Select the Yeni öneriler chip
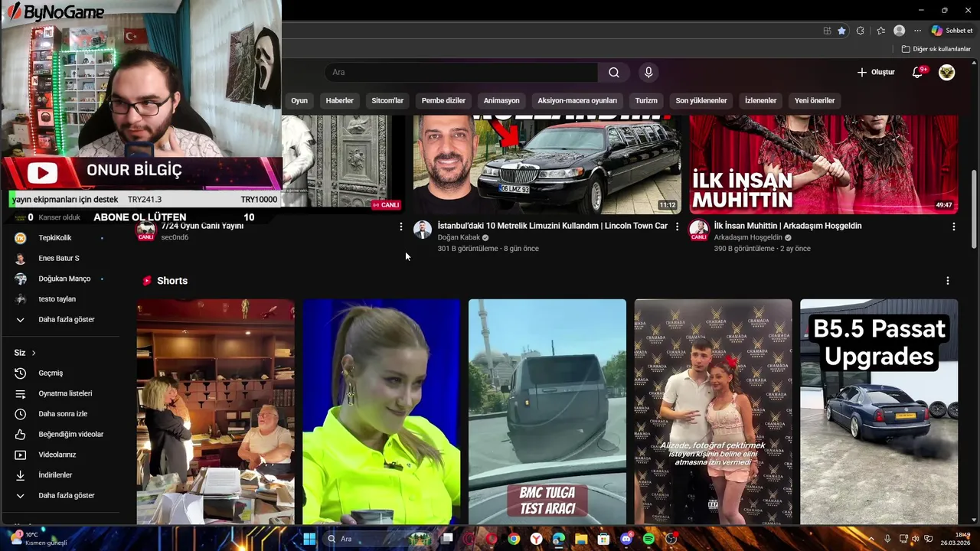 [x=815, y=100]
